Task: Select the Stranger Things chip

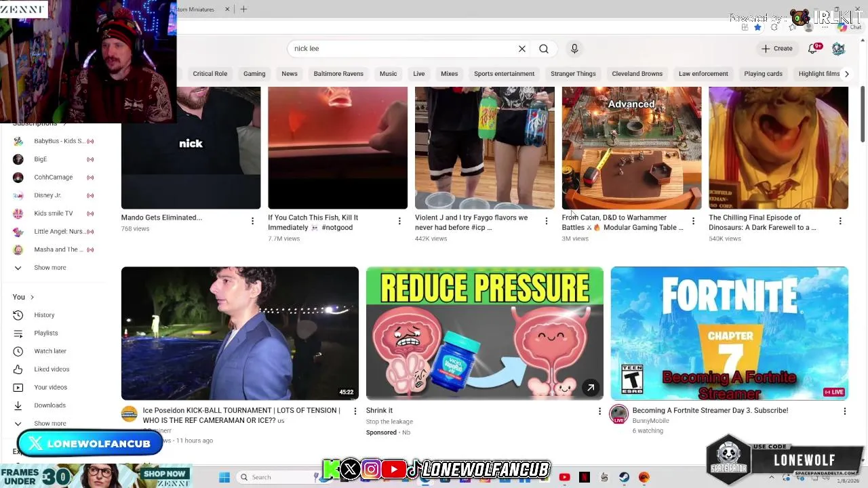Action: (x=573, y=74)
